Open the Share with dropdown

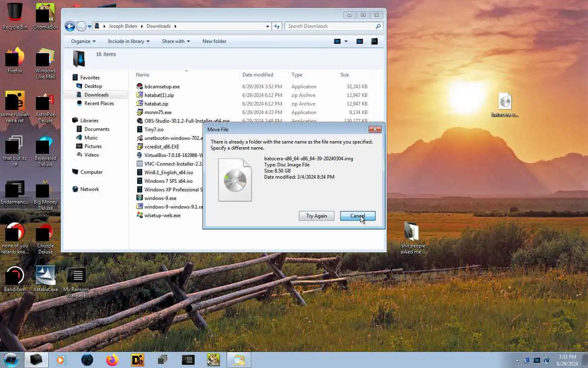(176, 41)
